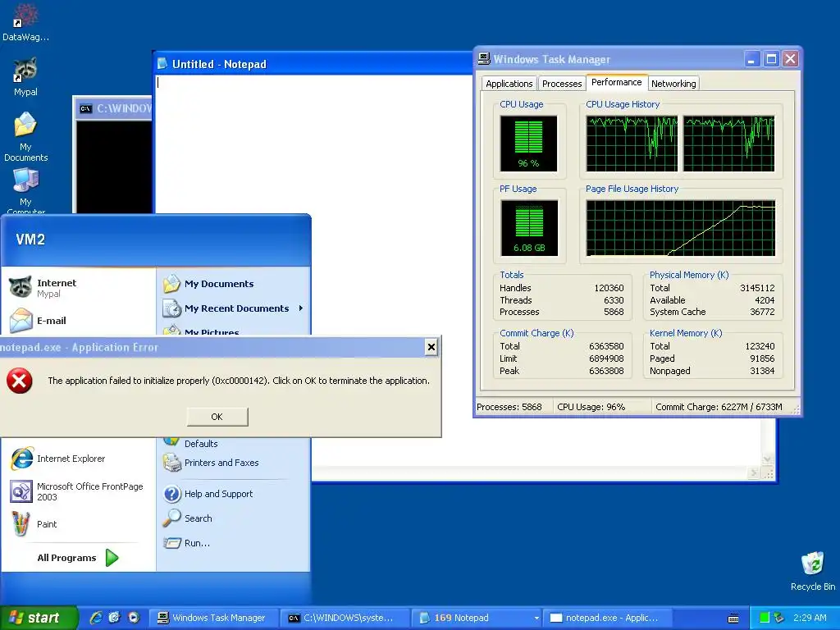Click OK to terminate the application
The height and width of the screenshot is (630, 840).
[x=217, y=417]
